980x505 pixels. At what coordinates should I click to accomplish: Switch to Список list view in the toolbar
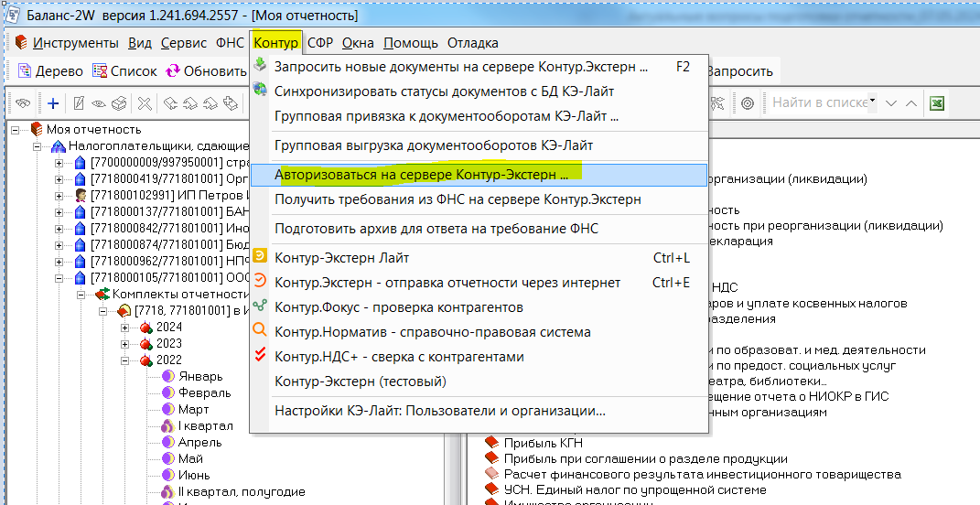pos(124,71)
